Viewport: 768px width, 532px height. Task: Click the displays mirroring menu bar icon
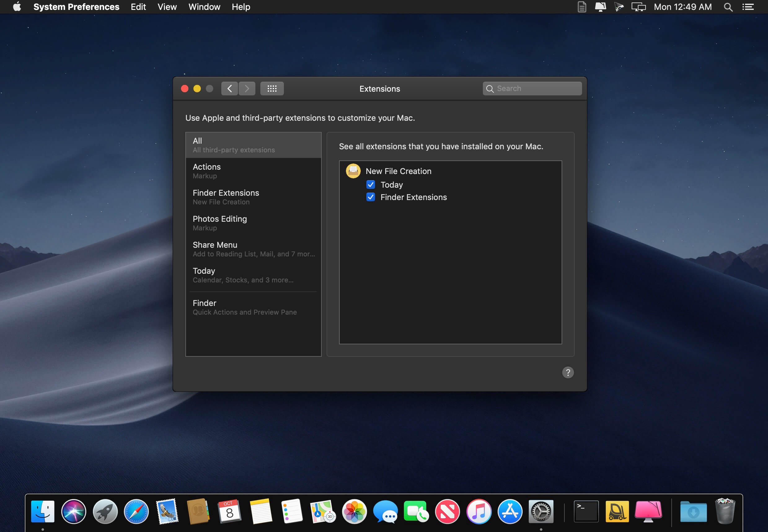638,7
